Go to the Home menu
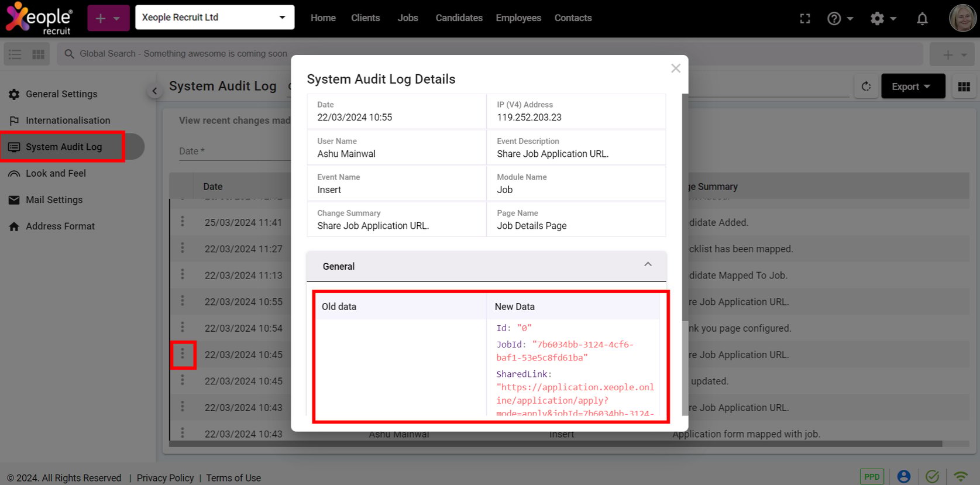980x485 pixels. click(323, 18)
